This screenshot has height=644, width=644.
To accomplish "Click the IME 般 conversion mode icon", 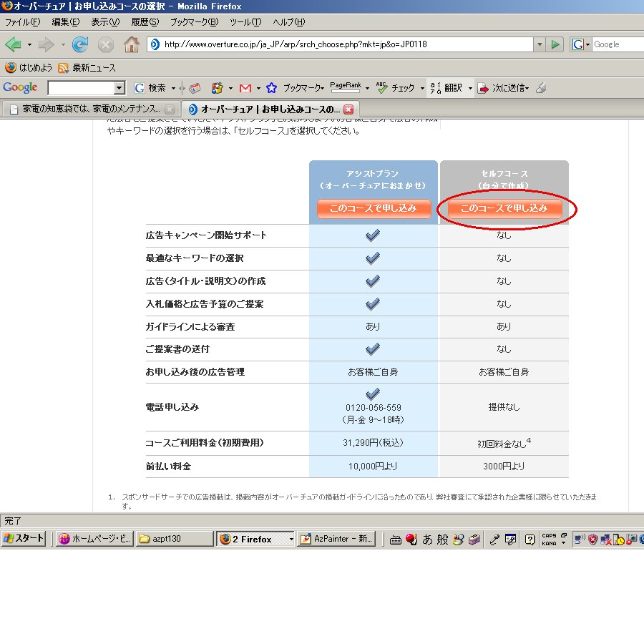I will pos(442,540).
